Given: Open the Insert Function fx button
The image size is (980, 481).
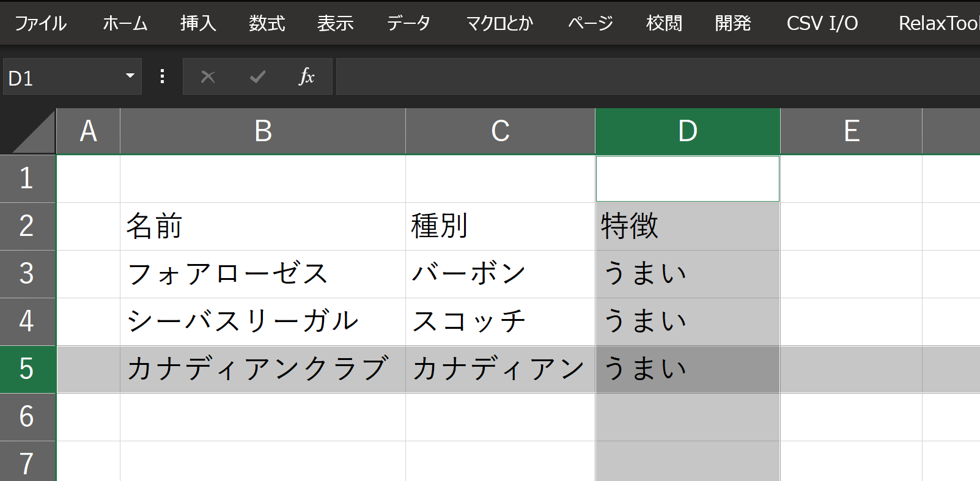Looking at the screenshot, I should point(306,77).
